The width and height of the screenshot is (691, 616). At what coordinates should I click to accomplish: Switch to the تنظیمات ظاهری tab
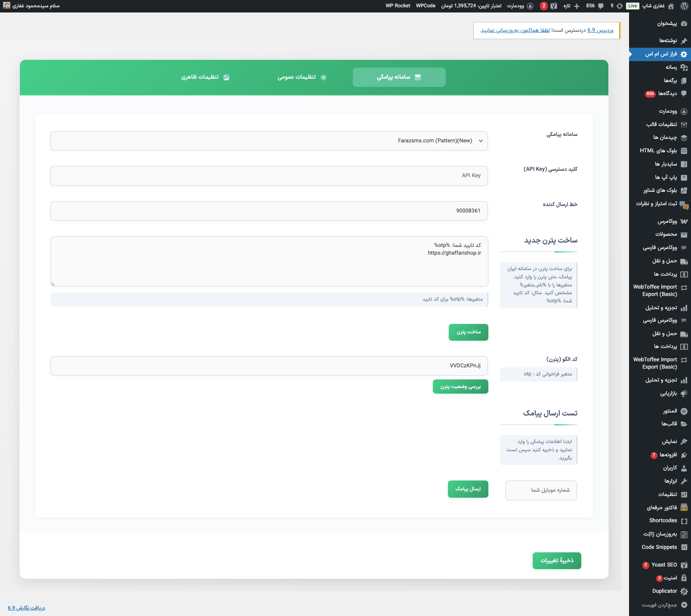click(x=205, y=77)
